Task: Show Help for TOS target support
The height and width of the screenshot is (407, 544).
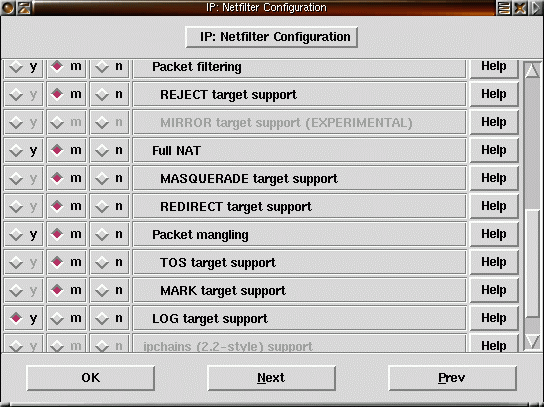Action: pos(494,262)
